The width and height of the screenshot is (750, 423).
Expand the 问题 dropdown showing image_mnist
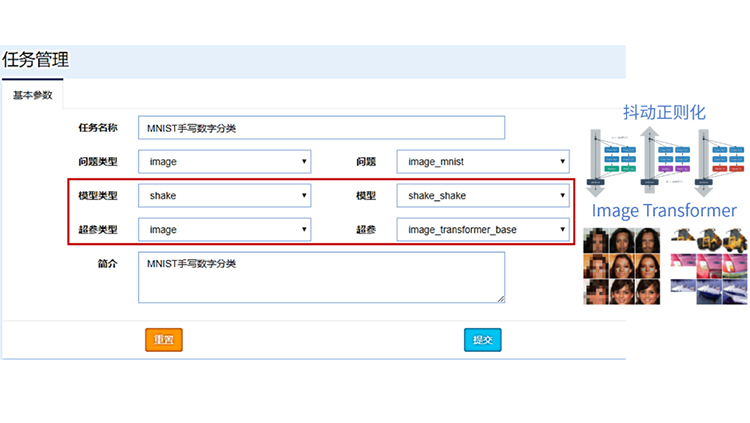point(483,162)
